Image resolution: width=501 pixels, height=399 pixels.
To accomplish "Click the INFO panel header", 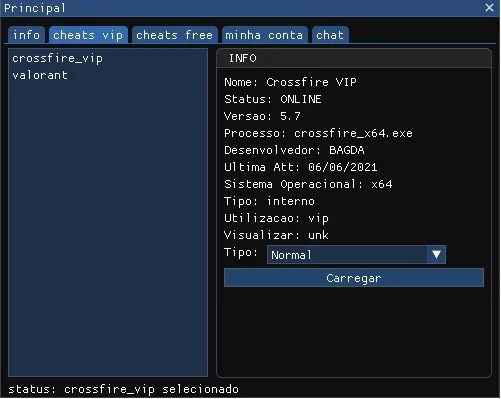I will [x=354, y=58].
